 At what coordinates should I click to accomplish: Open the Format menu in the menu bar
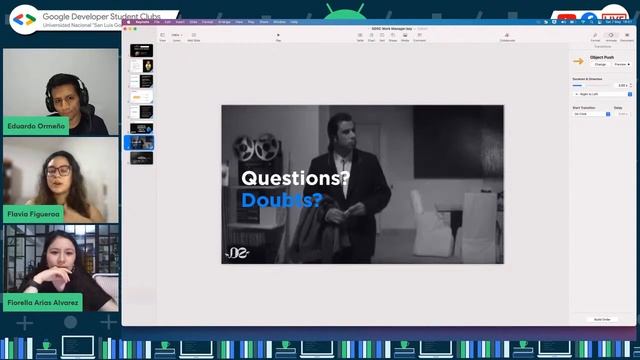coord(207,22)
